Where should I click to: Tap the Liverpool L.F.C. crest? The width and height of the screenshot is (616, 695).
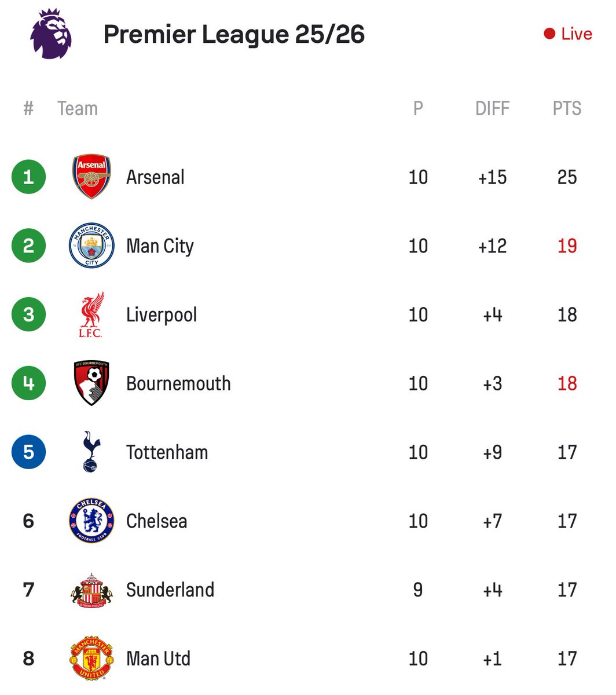click(91, 314)
